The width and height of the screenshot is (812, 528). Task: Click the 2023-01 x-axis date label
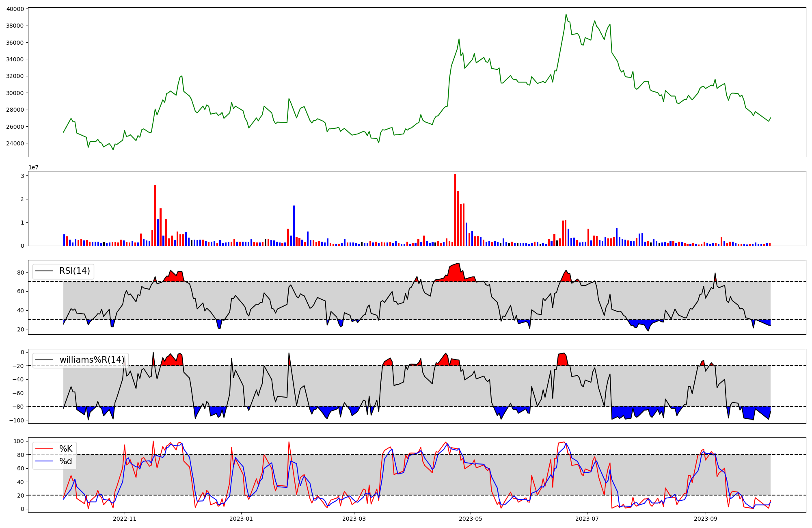pos(242,519)
